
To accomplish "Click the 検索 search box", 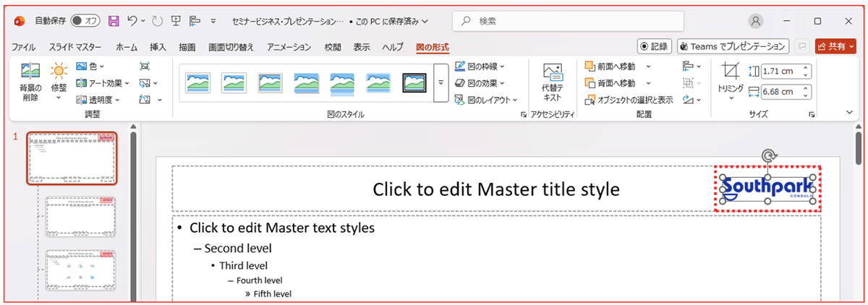I will (x=568, y=21).
